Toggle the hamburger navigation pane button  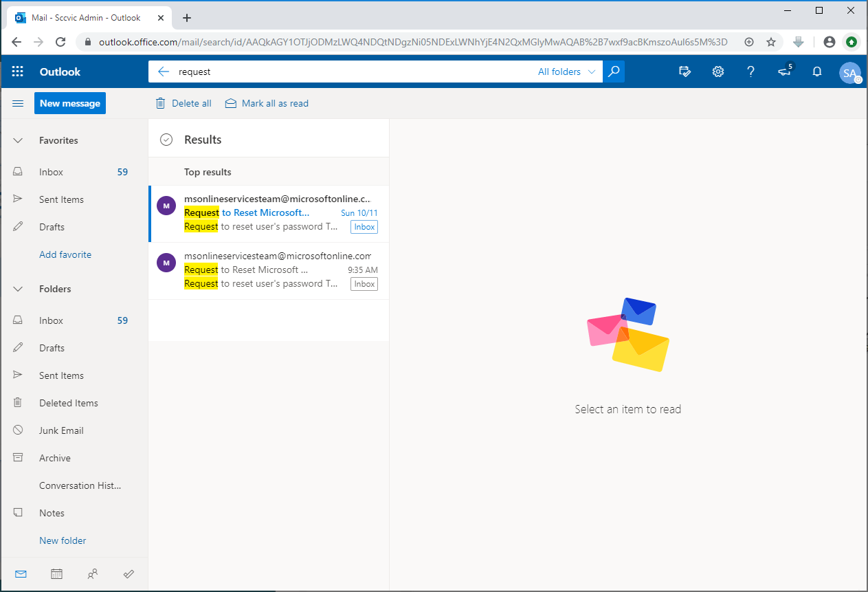pyautogui.click(x=19, y=103)
